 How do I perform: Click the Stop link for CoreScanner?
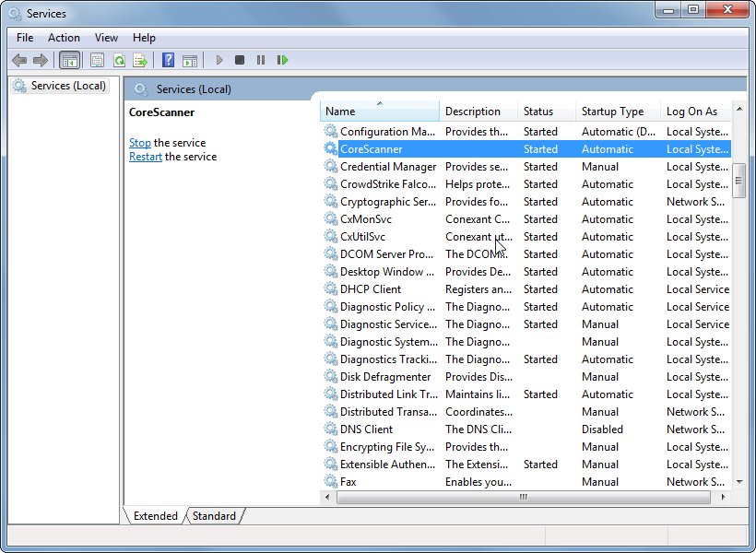coord(139,143)
